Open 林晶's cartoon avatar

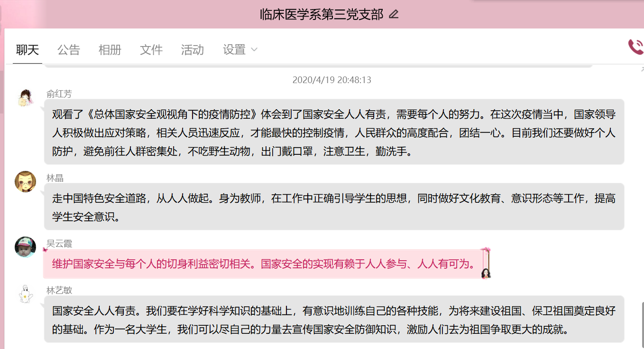[x=26, y=181]
